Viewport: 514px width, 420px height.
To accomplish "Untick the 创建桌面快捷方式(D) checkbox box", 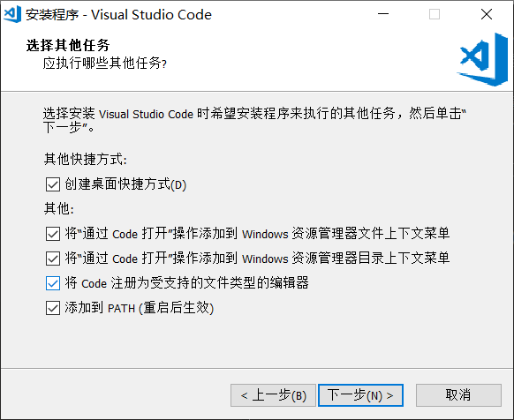I will click(53, 184).
